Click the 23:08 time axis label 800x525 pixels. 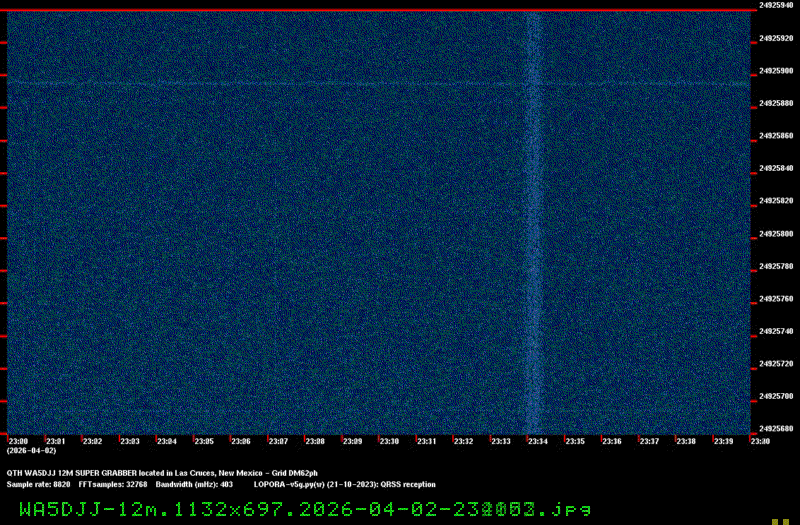coord(315,441)
